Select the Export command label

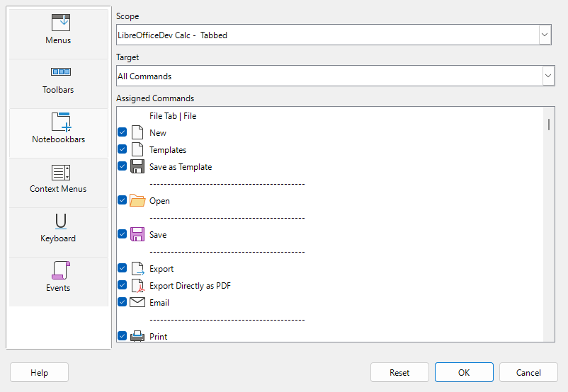point(161,269)
